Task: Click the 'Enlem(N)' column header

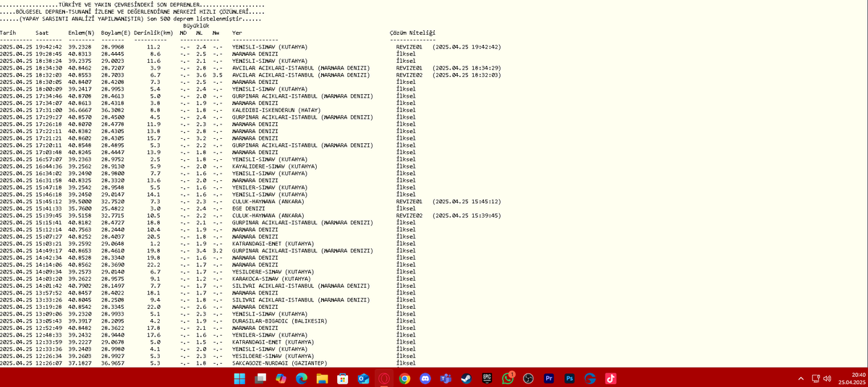Action: coord(81,33)
